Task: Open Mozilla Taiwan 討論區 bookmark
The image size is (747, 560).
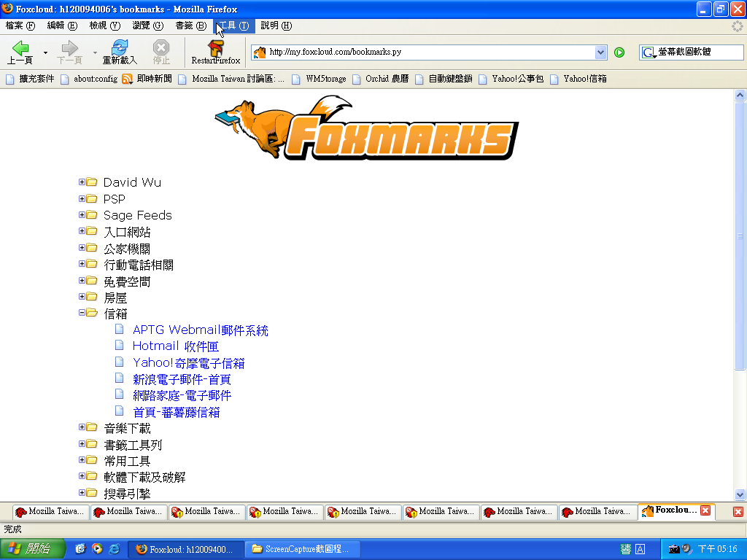Action: (231, 79)
